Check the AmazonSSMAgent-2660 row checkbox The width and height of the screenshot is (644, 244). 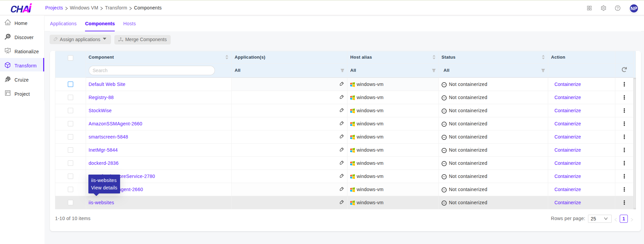click(71, 124)
